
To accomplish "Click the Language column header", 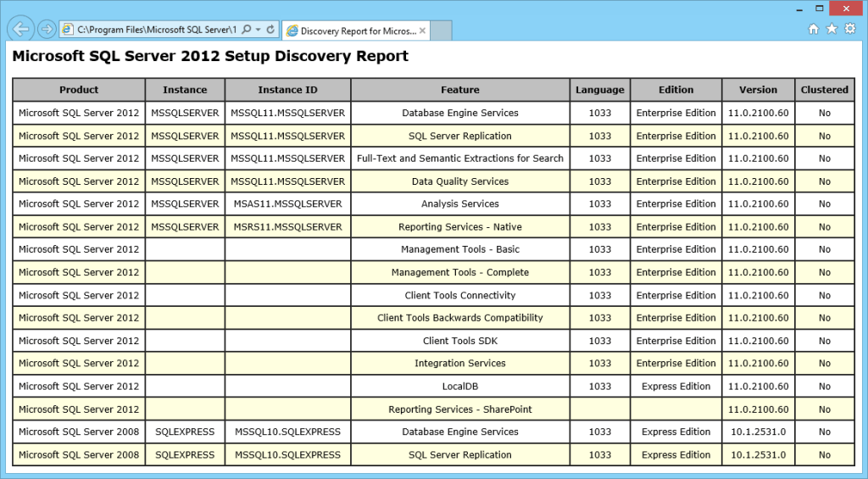I will tap(600, 90).
